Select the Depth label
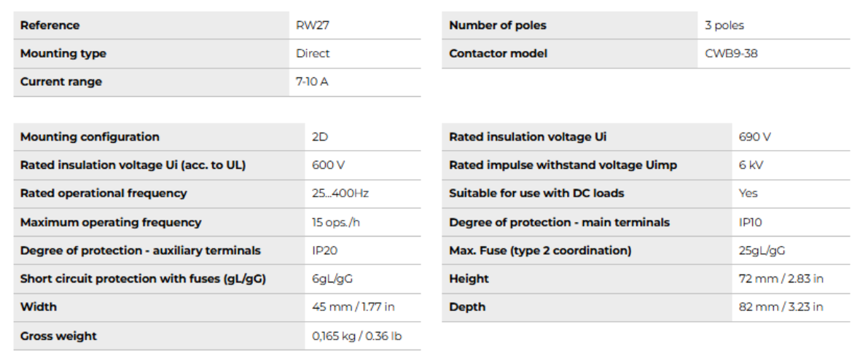868x364 pixels. (x=467, y=307)
